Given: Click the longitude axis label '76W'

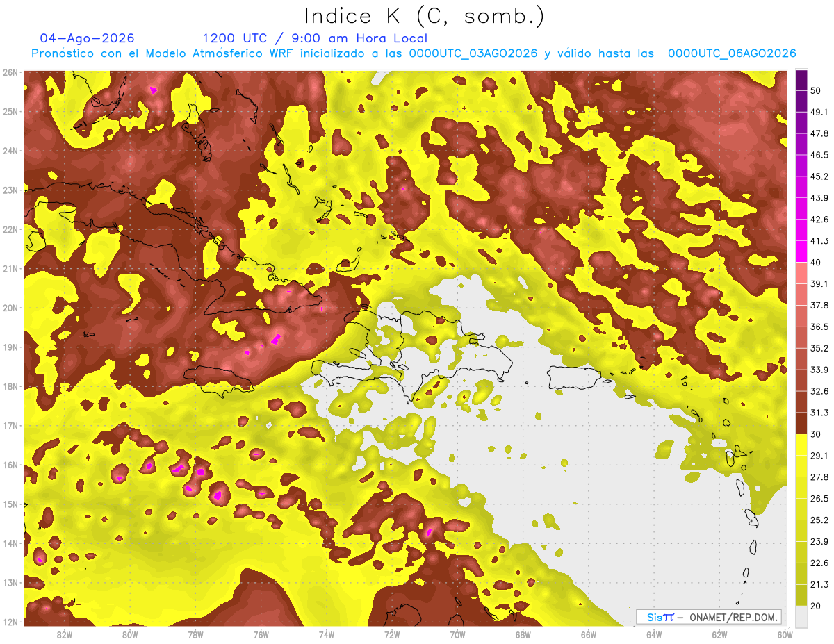Looking at the screenshot, I should [x=261, y=634].
